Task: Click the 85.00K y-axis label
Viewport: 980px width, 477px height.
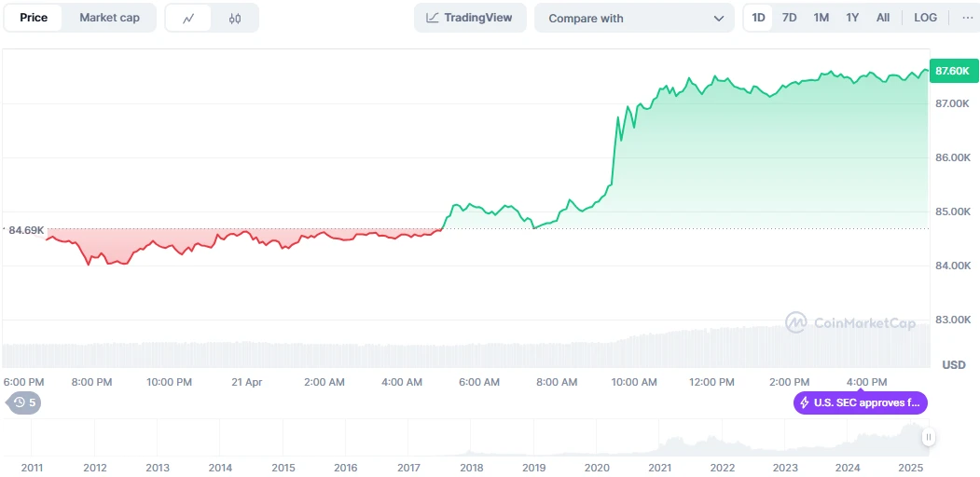Action: coord(953,211)
